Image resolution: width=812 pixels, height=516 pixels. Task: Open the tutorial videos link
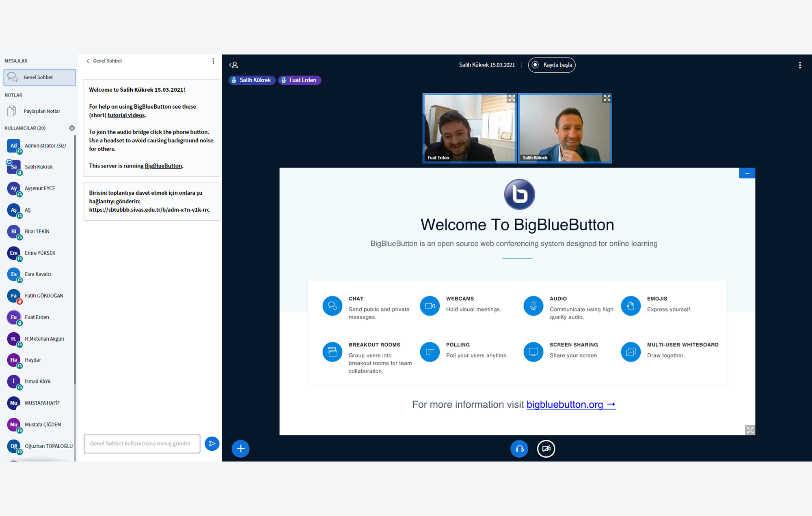[x=126, y=115]
